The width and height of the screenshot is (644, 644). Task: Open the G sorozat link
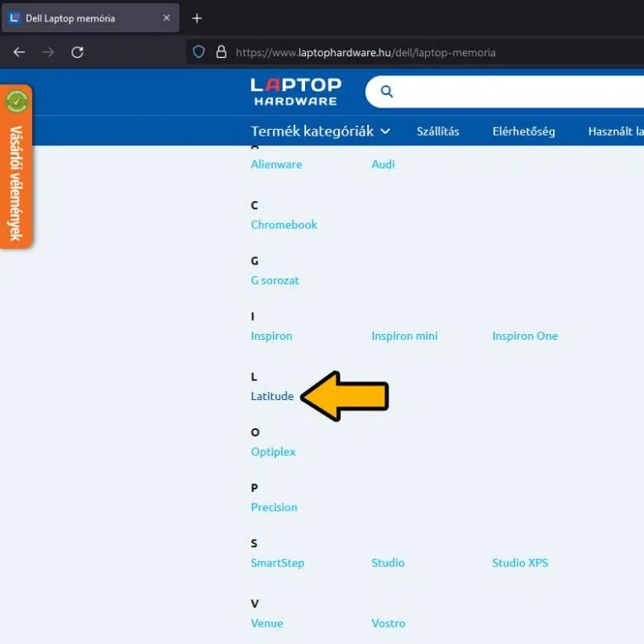(x=274, y=280)
